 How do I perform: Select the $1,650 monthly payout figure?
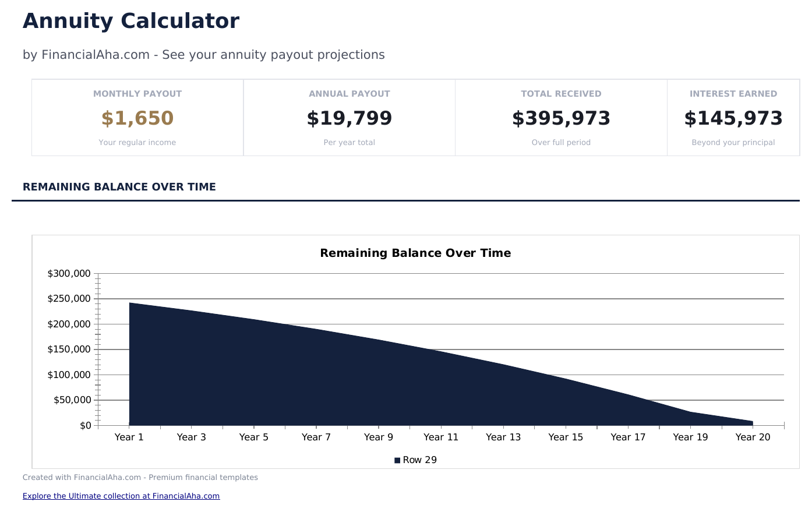click(137, 118)
